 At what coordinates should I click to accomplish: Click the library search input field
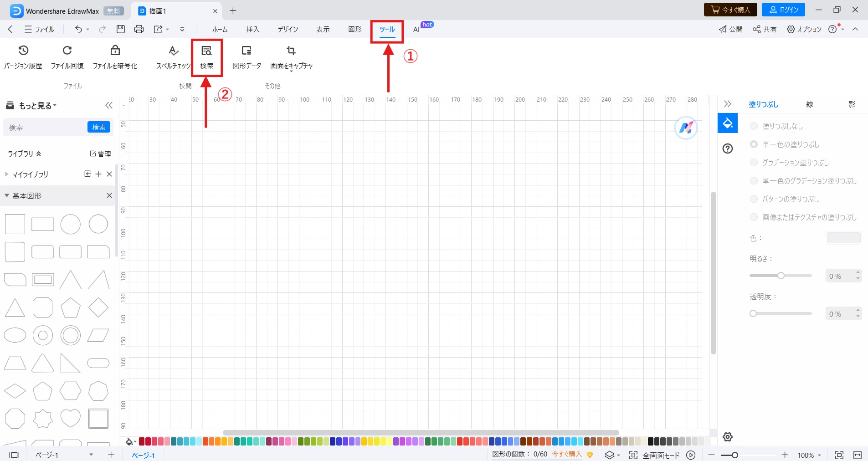tap(46, 127)
